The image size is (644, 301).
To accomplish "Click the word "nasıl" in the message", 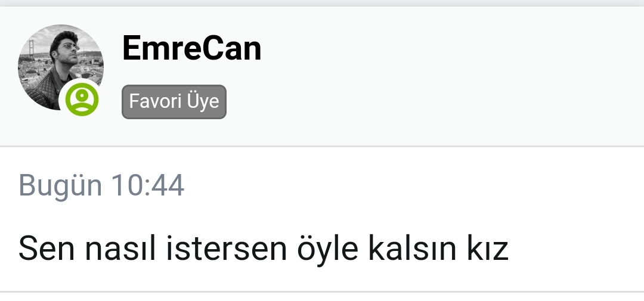I will [x=120, y=247].
